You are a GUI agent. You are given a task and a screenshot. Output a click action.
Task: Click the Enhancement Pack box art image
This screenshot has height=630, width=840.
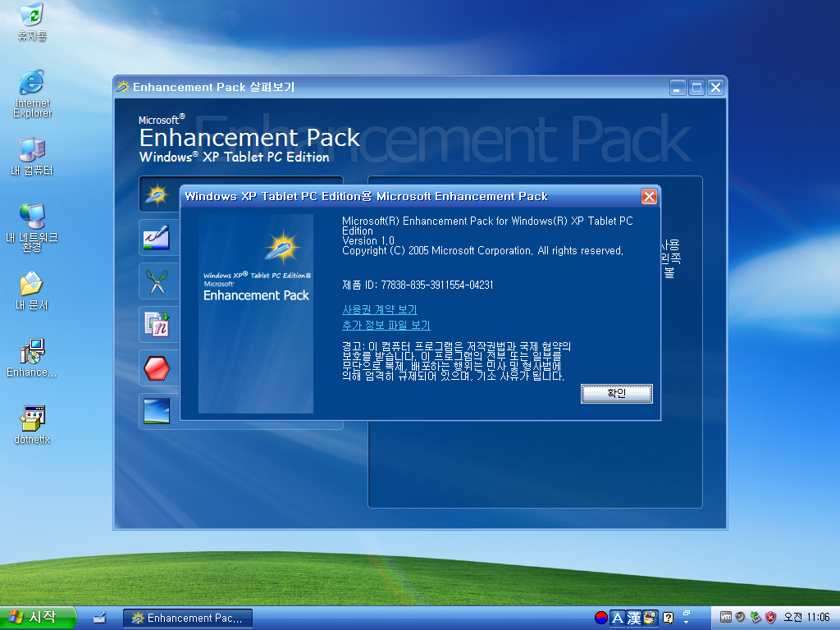(x=256, y=313)
